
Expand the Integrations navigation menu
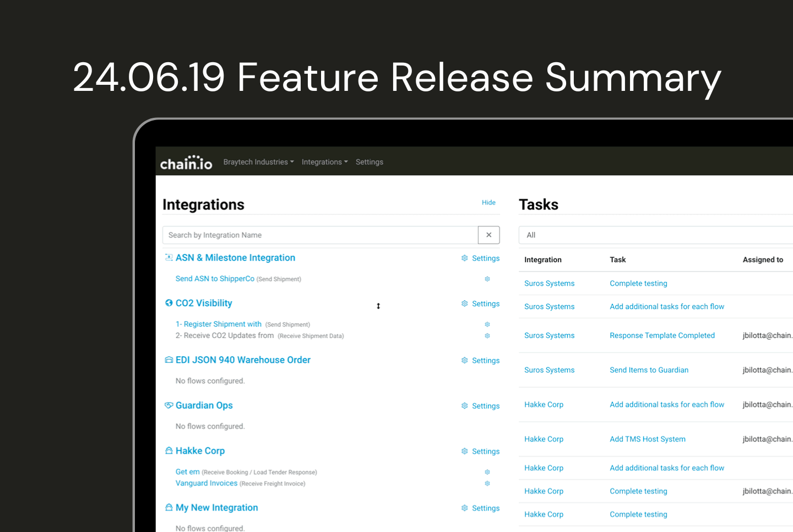pyautogui.click(x=324, y=162)
